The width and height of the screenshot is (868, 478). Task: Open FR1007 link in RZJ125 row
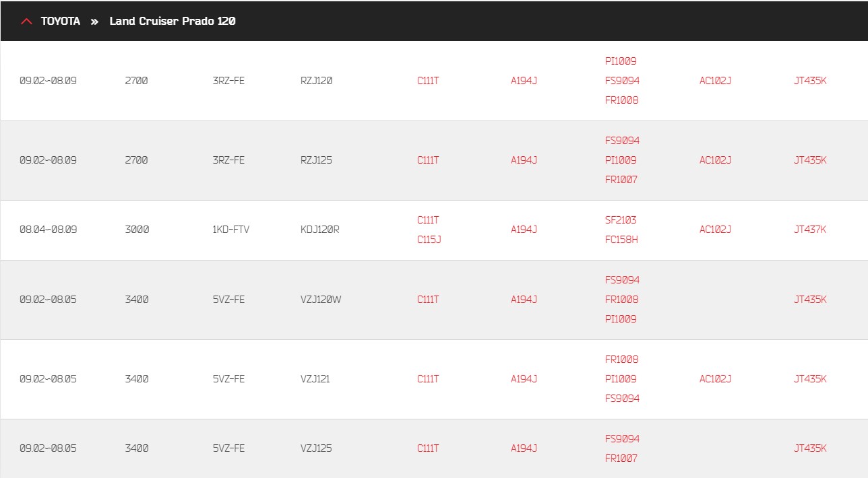click(x=621, y=180)
